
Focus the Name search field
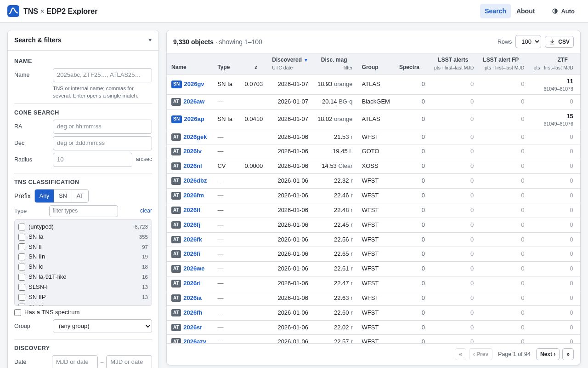tap(102, 75)
